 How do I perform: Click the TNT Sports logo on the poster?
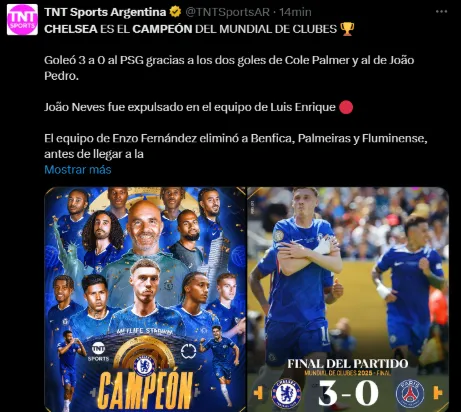[98, 352]
